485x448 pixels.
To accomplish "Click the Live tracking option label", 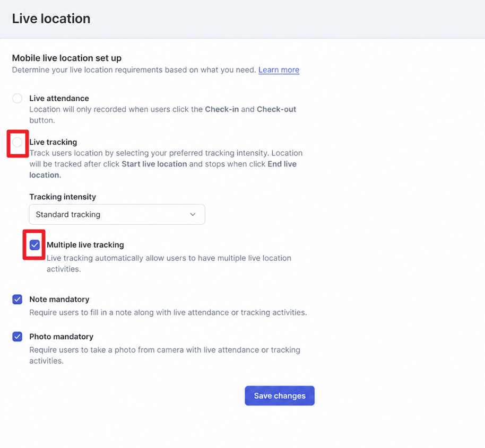I will point(53,142).
